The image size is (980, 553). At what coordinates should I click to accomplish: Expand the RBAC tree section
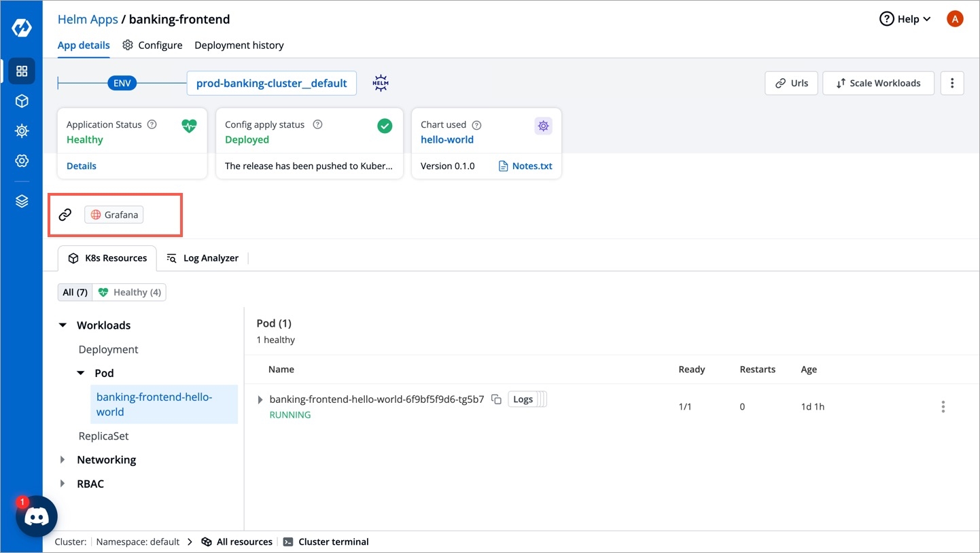[x=63, y=484]
